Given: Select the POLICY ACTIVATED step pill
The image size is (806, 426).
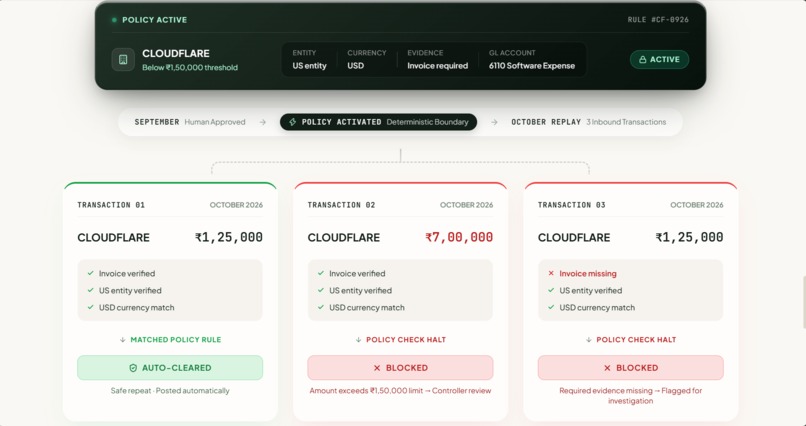Looking at the screenshot, I should coord(378,122).
